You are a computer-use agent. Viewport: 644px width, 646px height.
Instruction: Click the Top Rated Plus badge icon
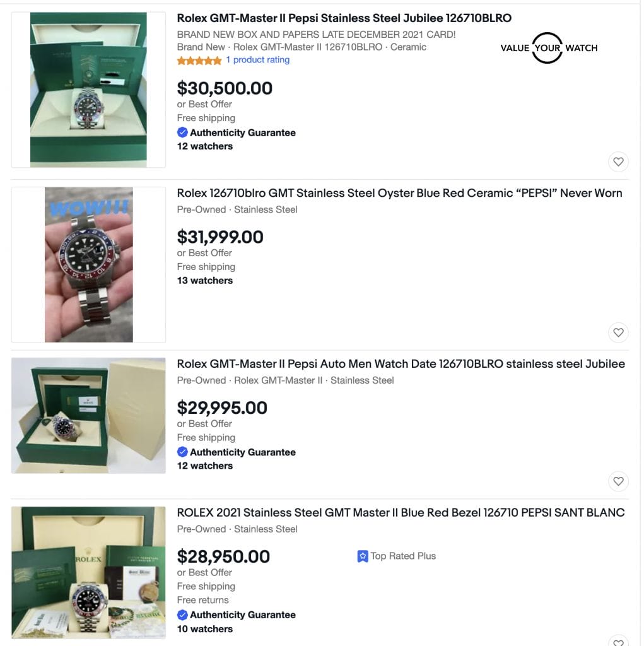363,556
